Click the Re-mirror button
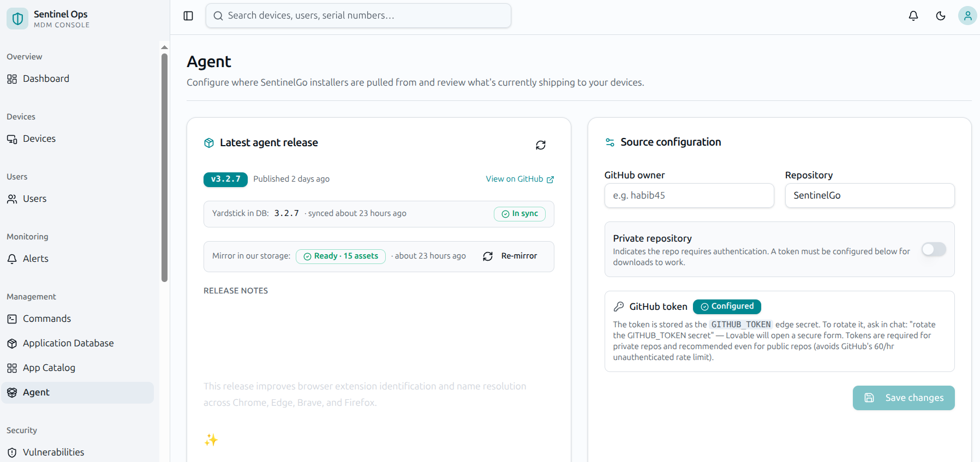 coord(510,256)
